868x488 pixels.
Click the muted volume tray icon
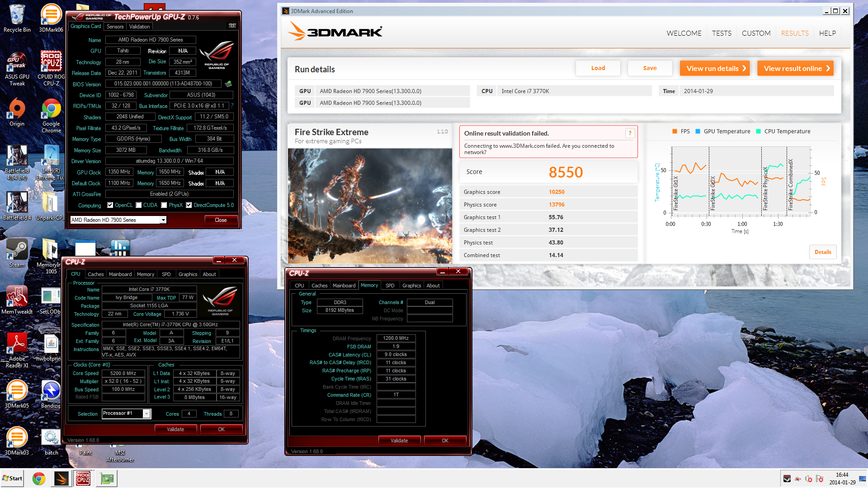809,479
